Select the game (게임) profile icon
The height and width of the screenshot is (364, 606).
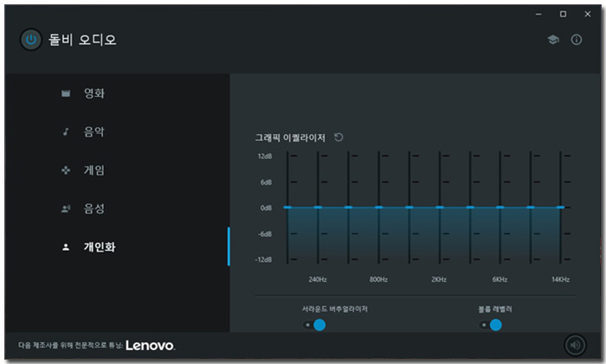click(66, 170)
